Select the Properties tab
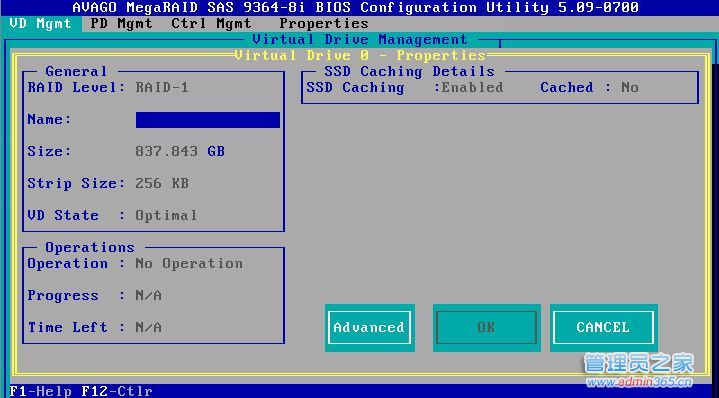Viewport: 719px width, 398px height. click(x=324, y=23)
